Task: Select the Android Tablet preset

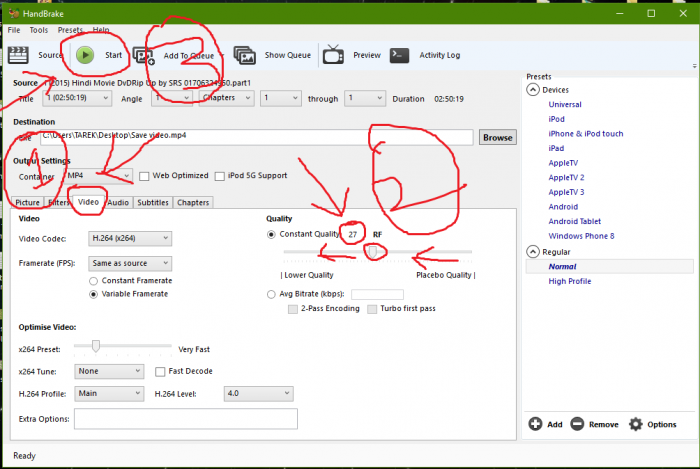Action: click(x=575, y=221)
